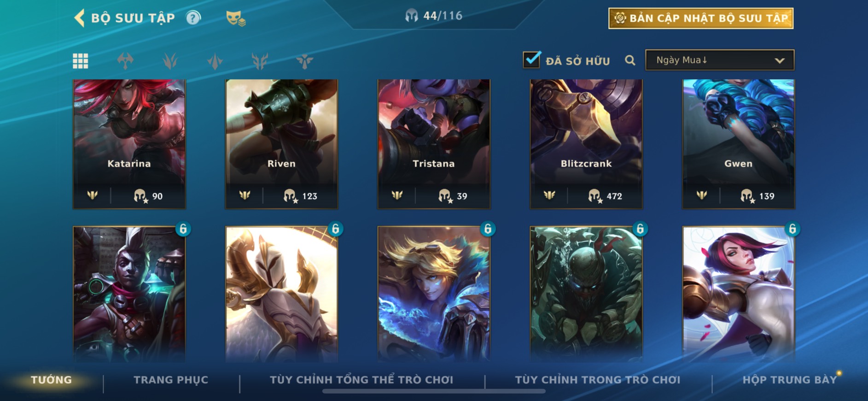
Task: Filter by the last role icon in row
Action: click(x=304, y=61)
